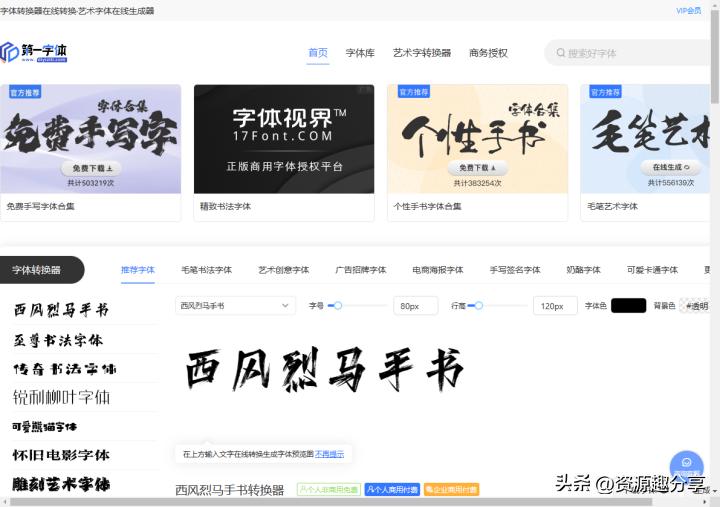Click the 个性手书字体合集 caption
This screenshot has height=507, width=720.
pyautogui.click(x=428, y=206)
